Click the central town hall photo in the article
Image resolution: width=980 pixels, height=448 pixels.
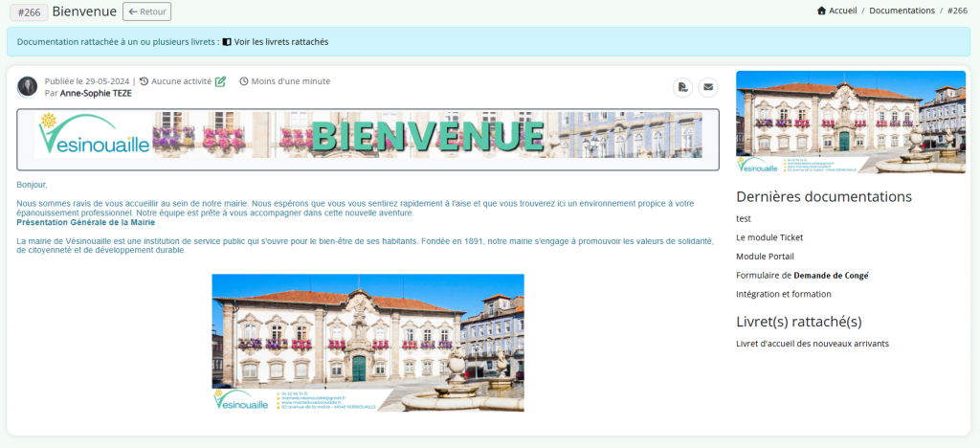click(368, 343)
